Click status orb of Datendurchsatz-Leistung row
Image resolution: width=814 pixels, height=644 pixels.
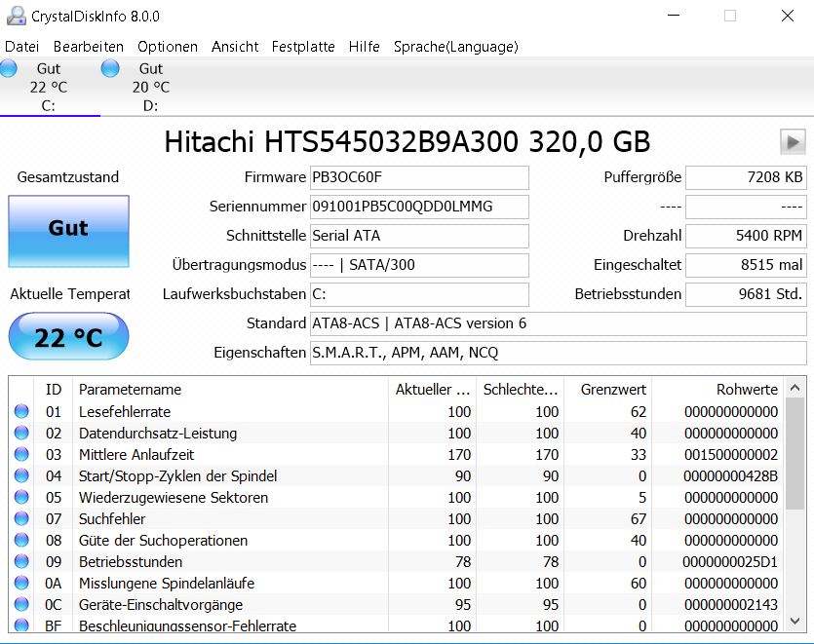[x=21, y=433]
